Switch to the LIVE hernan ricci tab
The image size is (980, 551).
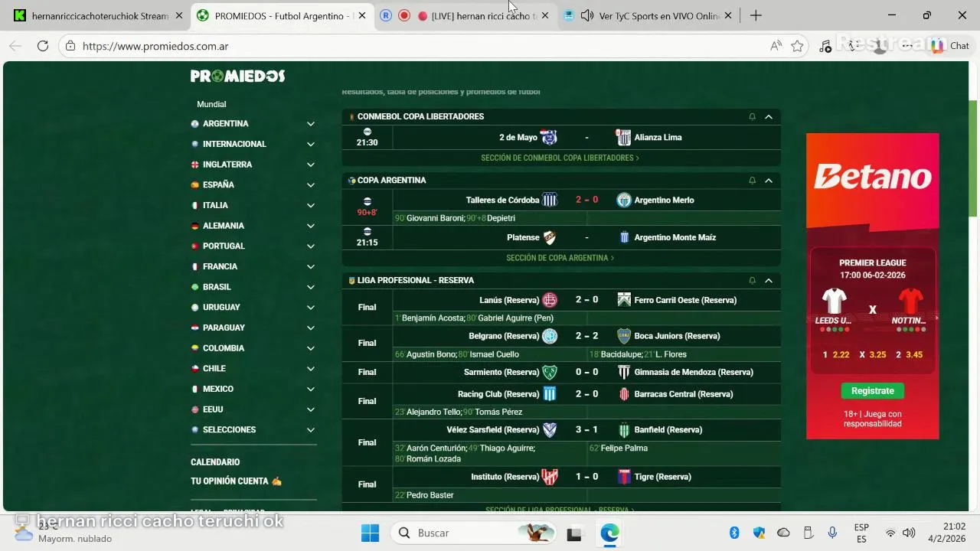(466, 15)
